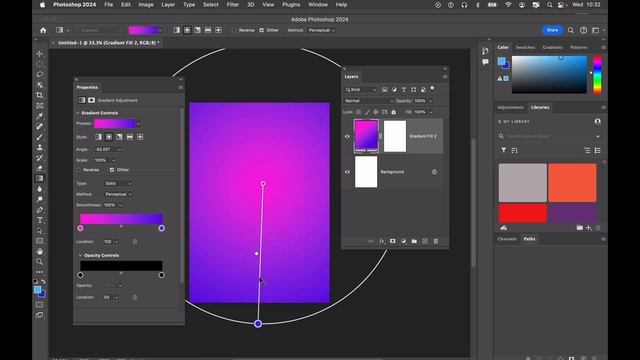The image size is (640, 360).
Task: Toggle Reverse checkbox in options bar
Action: pyautogui.click(x=234, y=30)
